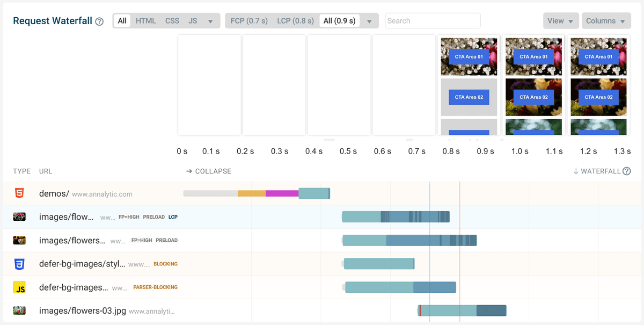Select the All resource type filter
The height and width of the screenshot is (325, 644).
(x=122, y=21)
